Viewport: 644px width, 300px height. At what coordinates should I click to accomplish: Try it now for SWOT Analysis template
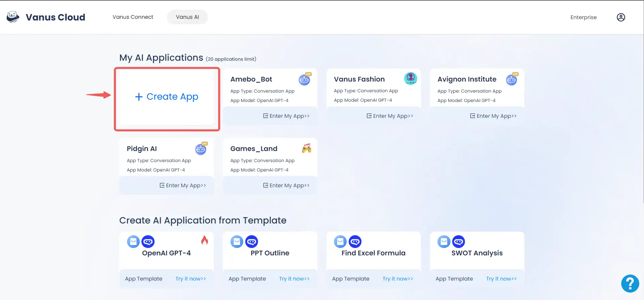coord(501,279)
